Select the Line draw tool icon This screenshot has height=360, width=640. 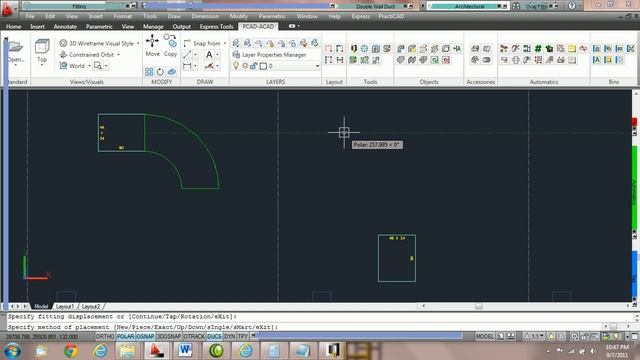[187, 55]
